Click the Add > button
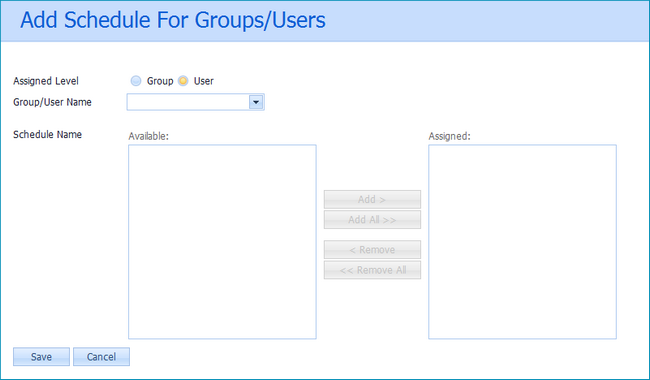The width and height of the screenshot is (650, 380). pos(372,199)
